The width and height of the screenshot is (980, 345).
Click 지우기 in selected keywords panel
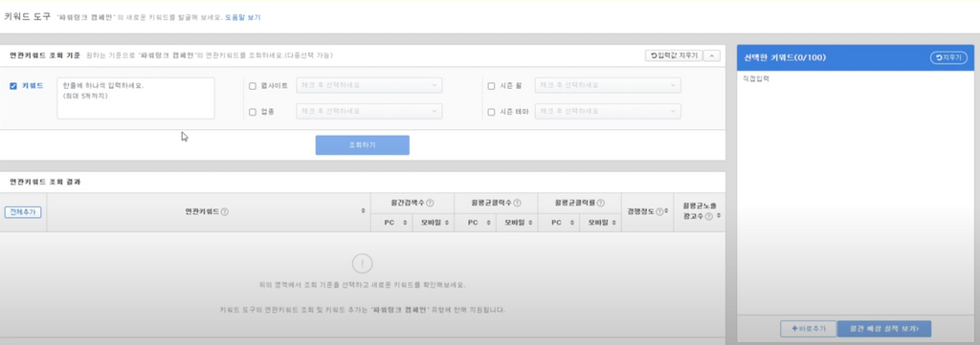948,57
